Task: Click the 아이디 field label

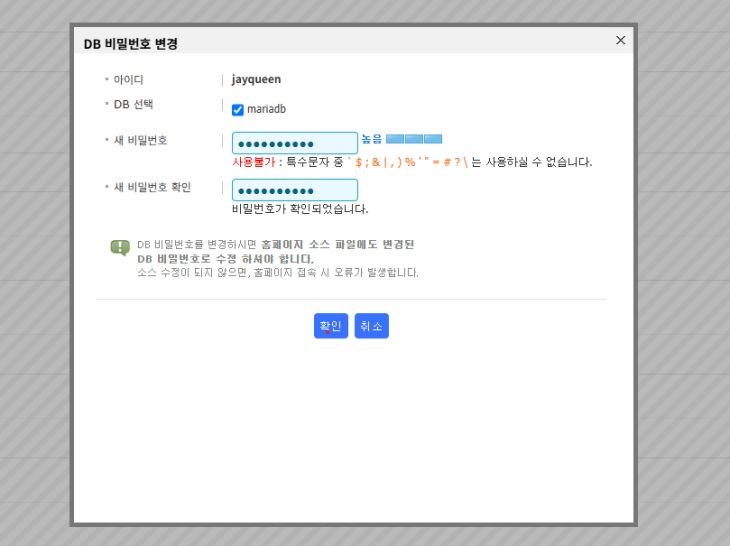Action: click(x=129, y=79)
